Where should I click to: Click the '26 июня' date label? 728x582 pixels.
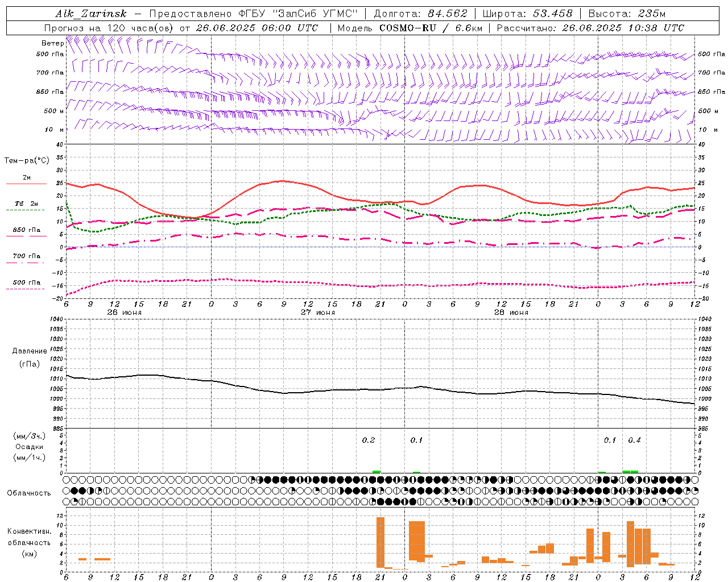point(125,313)
